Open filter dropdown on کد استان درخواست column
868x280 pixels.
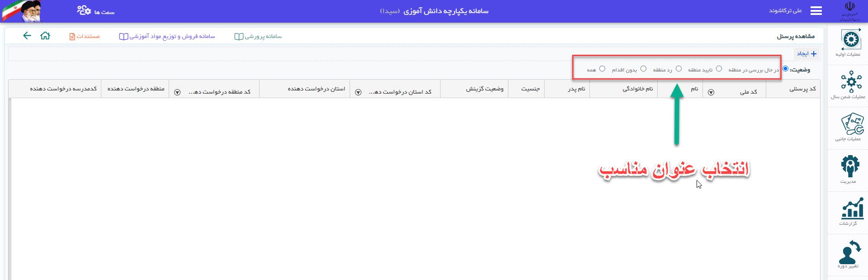[358, 92]
